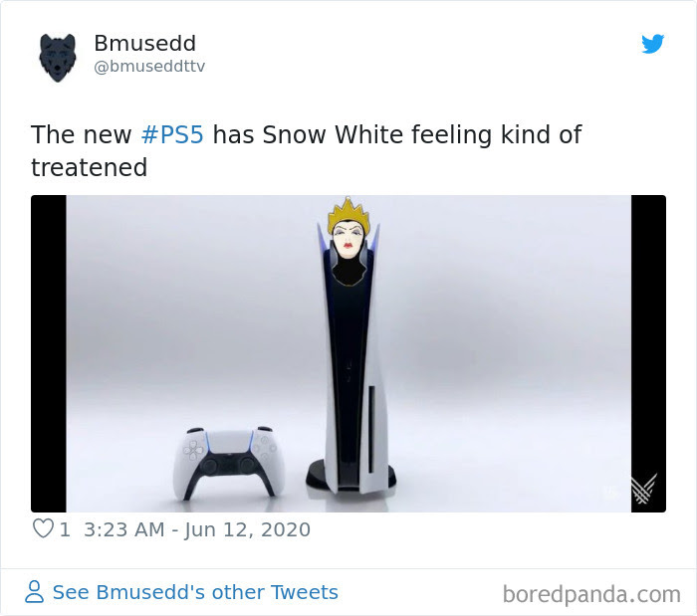Click the golden crown atop the console

(x=348, y=216)
